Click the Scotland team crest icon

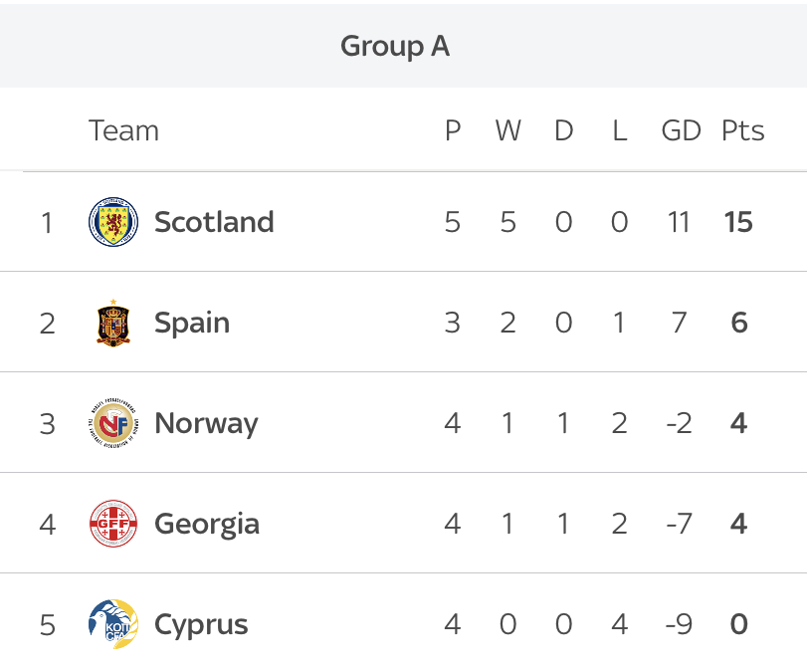113,221
